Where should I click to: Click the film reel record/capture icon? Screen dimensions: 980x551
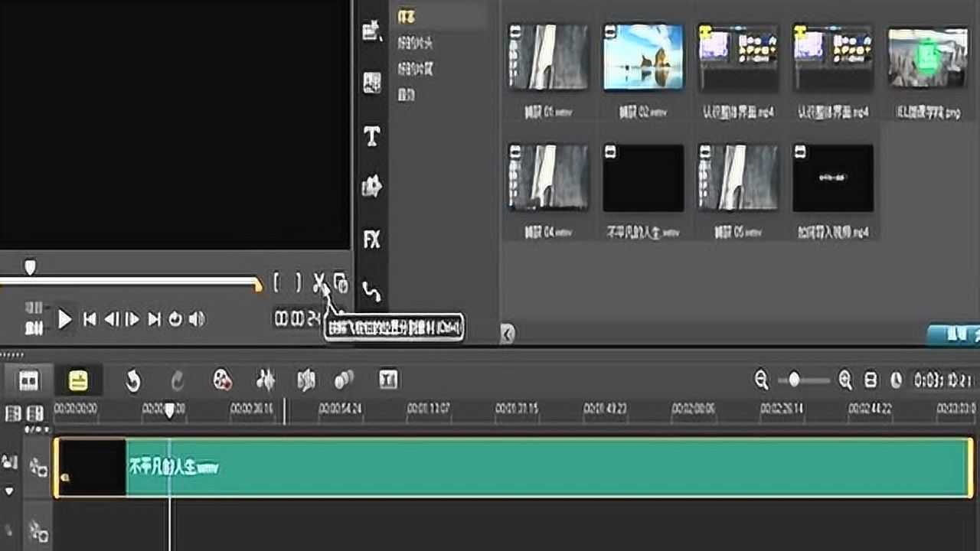[222, 380]
